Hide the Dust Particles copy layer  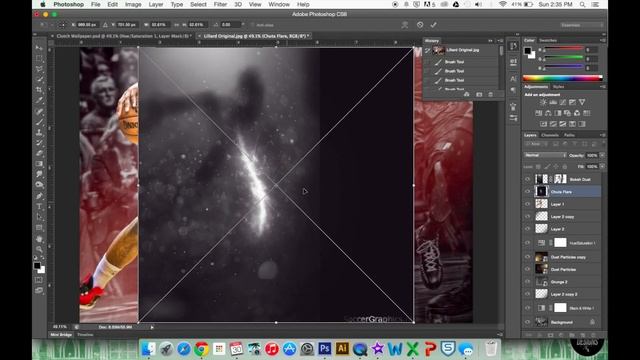tap(527, 257)
